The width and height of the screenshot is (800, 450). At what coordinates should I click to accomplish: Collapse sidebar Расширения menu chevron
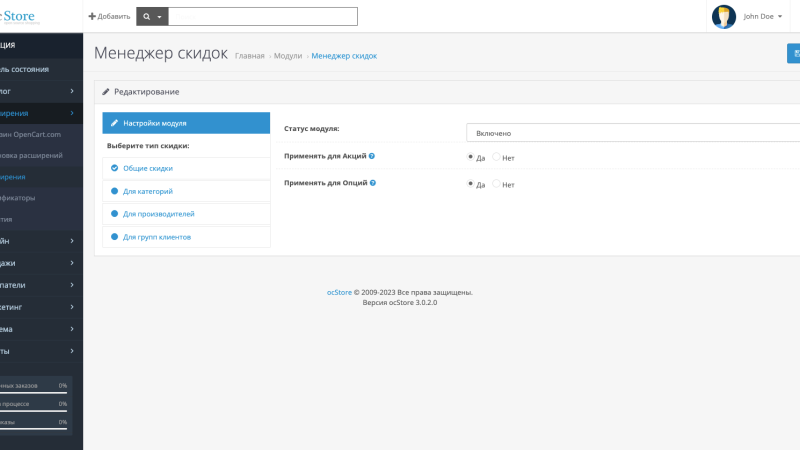click(72, 113)
